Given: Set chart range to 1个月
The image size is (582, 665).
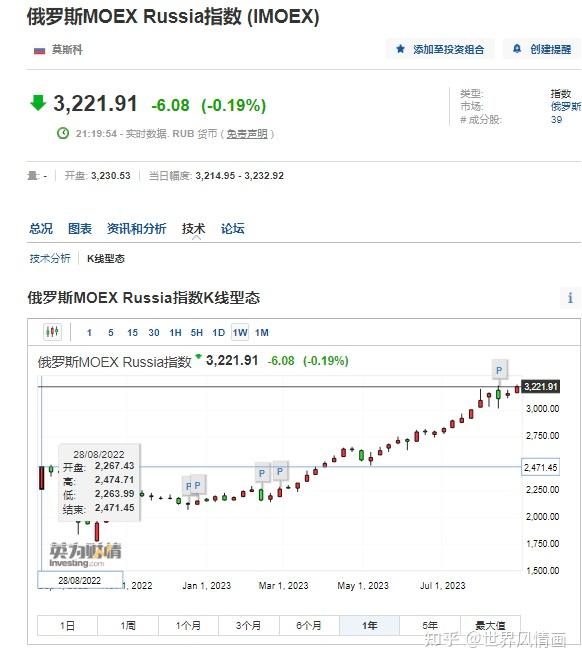Looking at the screenshot, I should (188, 626).
